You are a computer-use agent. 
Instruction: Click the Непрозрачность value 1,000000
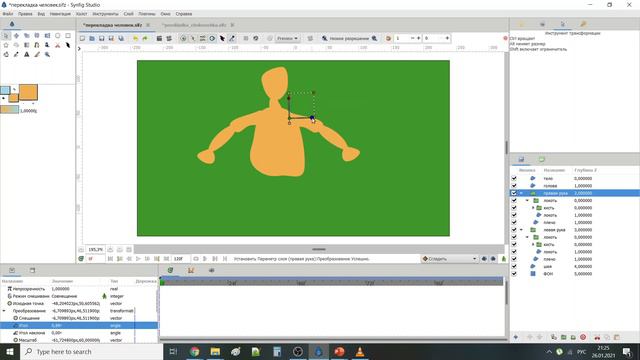point(60,289)
